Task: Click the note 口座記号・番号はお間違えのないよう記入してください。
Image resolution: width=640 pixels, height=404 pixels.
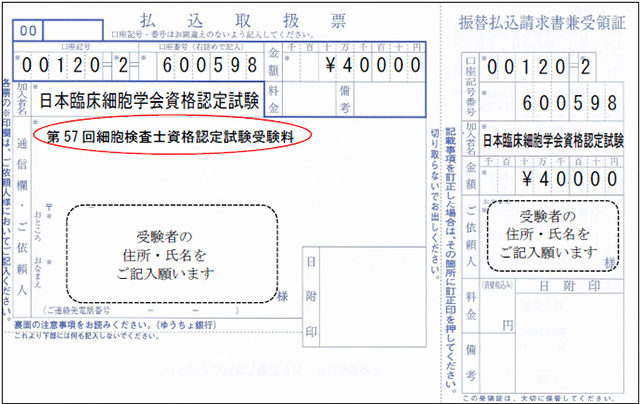Action: [x=212, y=35]
